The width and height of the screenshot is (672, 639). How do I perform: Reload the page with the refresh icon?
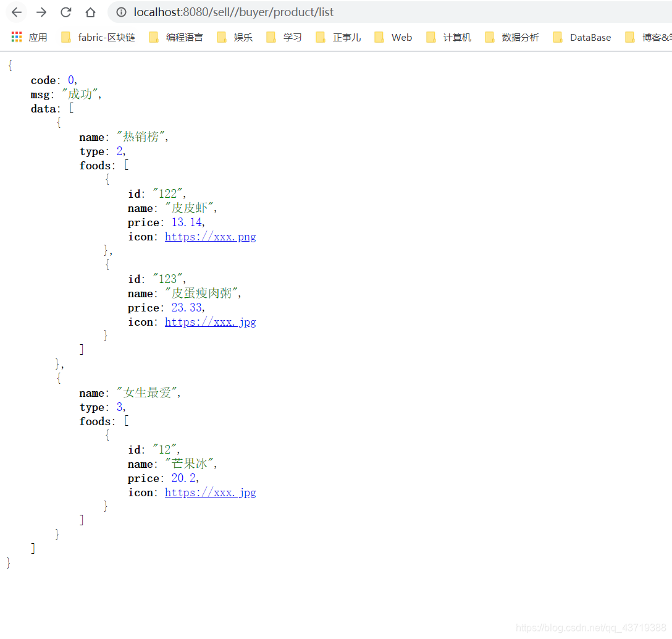[66, 12]
